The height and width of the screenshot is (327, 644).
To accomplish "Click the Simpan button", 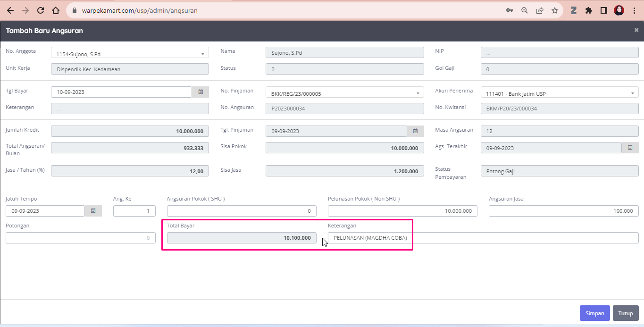I will coord(594,313).
